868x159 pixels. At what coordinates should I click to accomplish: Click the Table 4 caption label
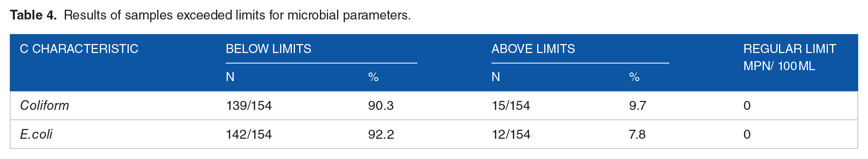33,15
